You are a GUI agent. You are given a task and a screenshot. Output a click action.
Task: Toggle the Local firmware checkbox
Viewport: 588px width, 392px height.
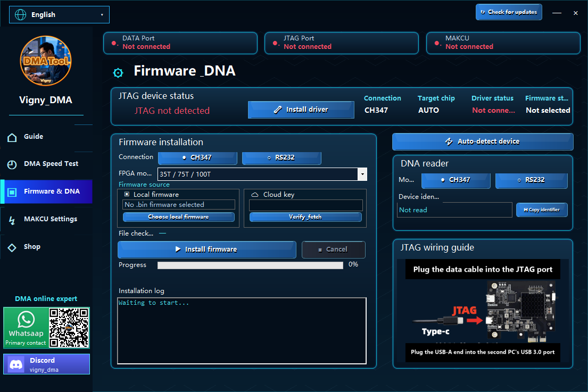tap(127, 195)
